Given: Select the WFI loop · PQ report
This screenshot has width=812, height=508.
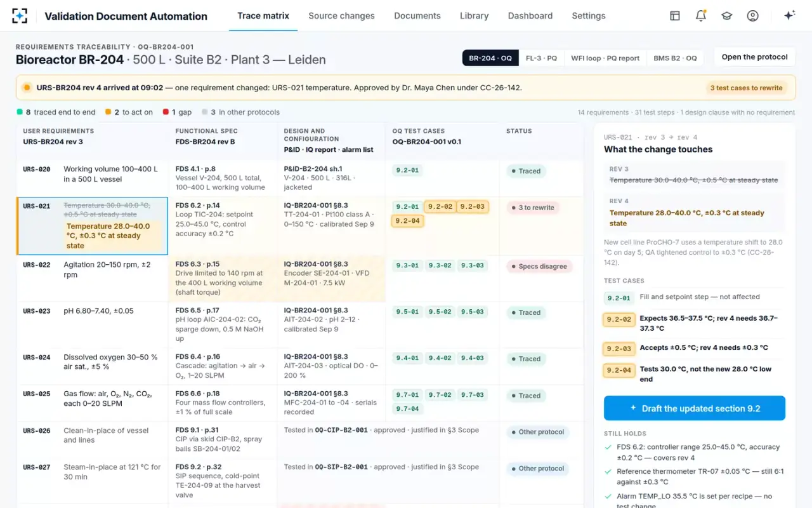Looking at the screenshot, I should [605, 58].
